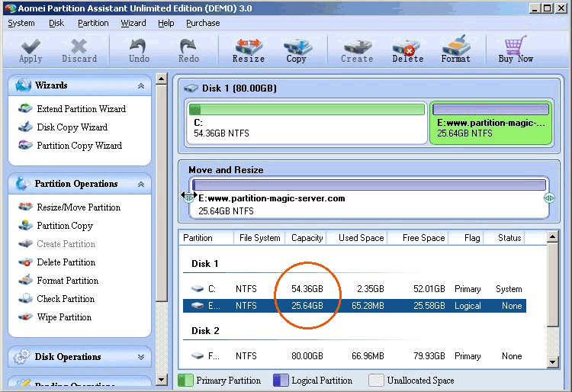
Task: Click the Delete toolbar icon
Action: (x=407, y=47)
